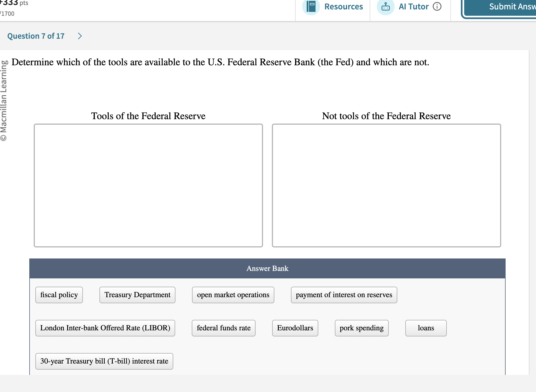Click the question prompt about the Fed tools
The width and height of the screenshot is (536, 392).
(220, 62)
